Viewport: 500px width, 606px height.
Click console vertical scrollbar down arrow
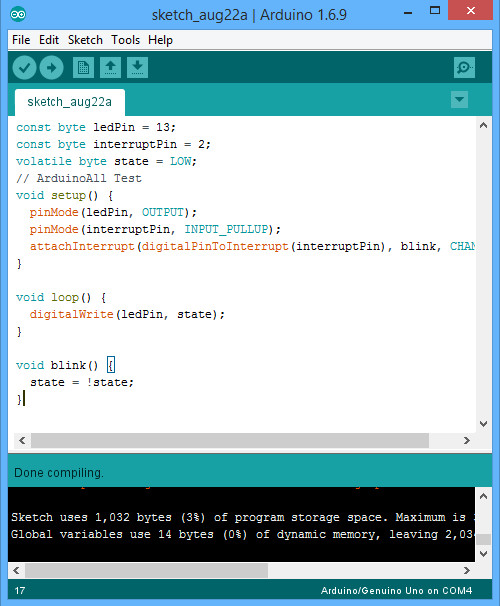[483, 554]
